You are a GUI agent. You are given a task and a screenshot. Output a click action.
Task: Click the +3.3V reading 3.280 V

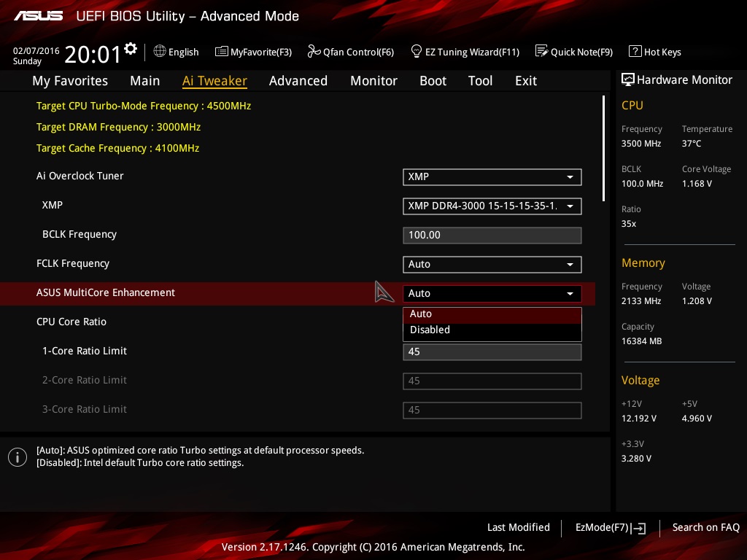click(x=636, y=459)
